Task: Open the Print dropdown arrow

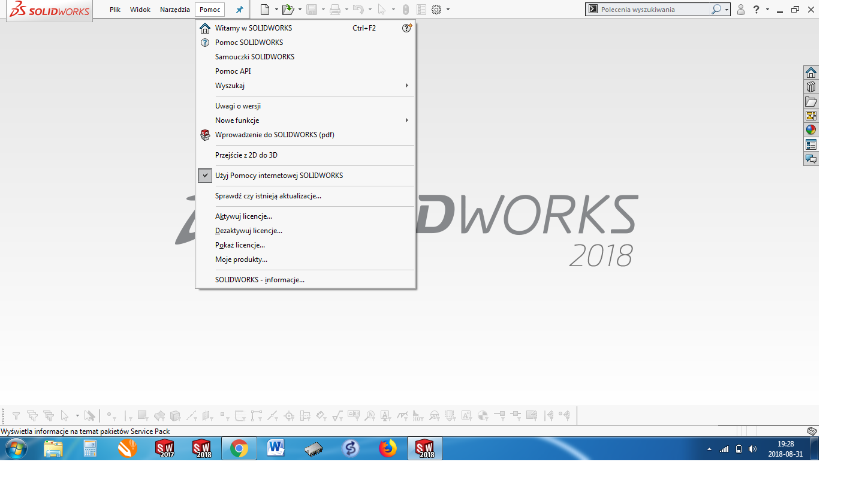Action: click(x=346, y=10)
